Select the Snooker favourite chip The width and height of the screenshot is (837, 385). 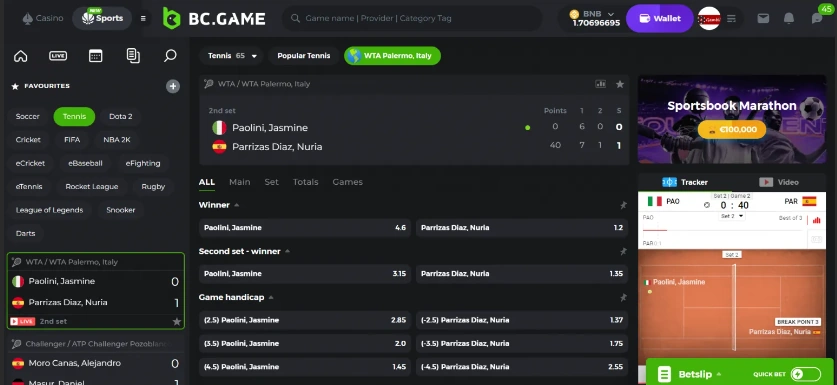pyautogui.click(x=121, y=210)
